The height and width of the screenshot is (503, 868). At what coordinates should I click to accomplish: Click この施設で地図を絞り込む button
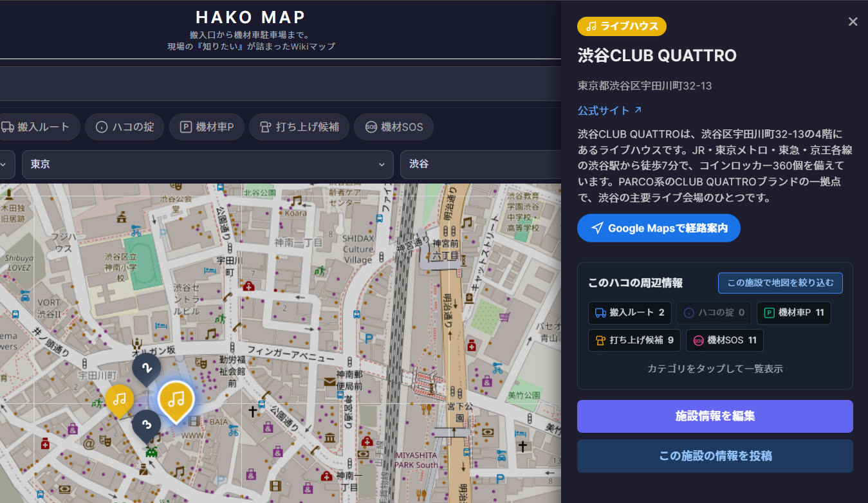(780, 283)
